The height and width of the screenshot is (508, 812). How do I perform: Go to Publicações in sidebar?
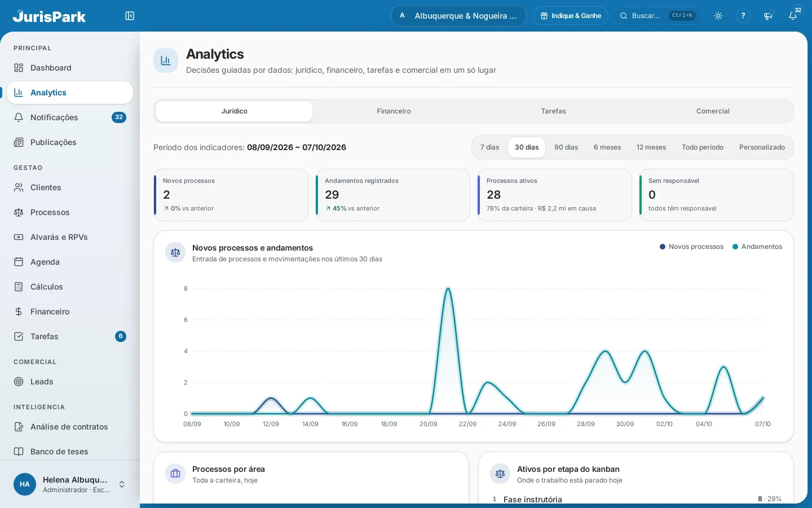pos(70,142)
